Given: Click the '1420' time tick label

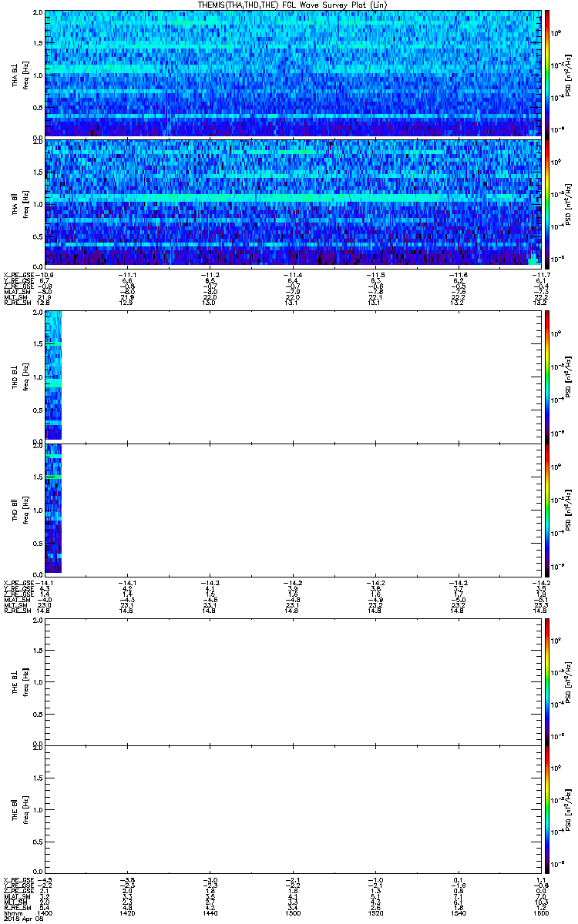Looking at the screenshot, I should [x=127, y=912].
